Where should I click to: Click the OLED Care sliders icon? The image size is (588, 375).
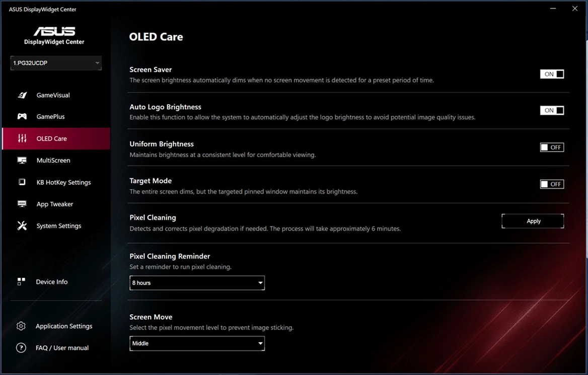tap(22, 138)
